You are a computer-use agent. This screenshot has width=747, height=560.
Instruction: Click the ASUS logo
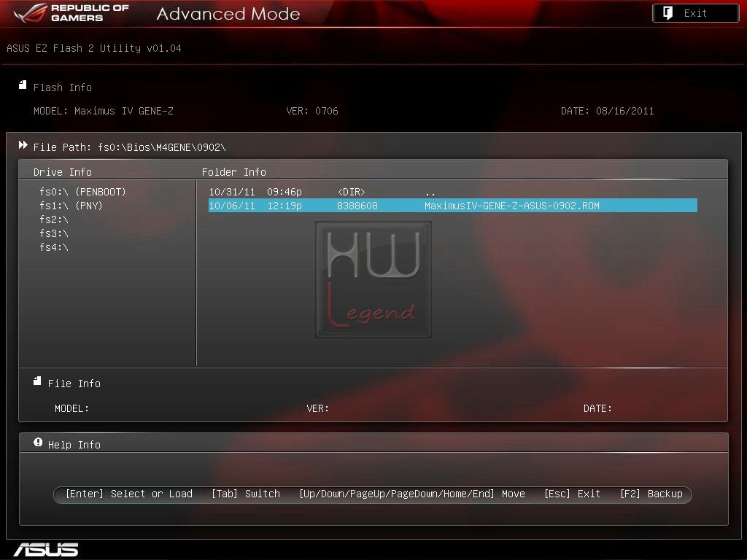point(46,550)
